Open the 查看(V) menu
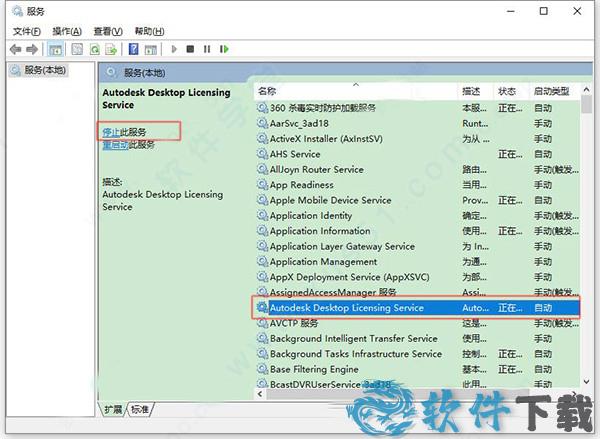 click(x=107, y=31)
